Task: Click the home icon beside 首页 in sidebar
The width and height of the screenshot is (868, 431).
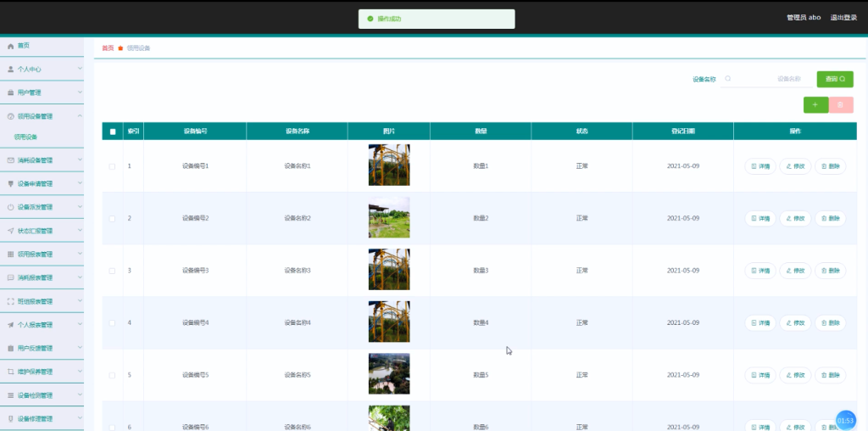Action: (10, 46)
